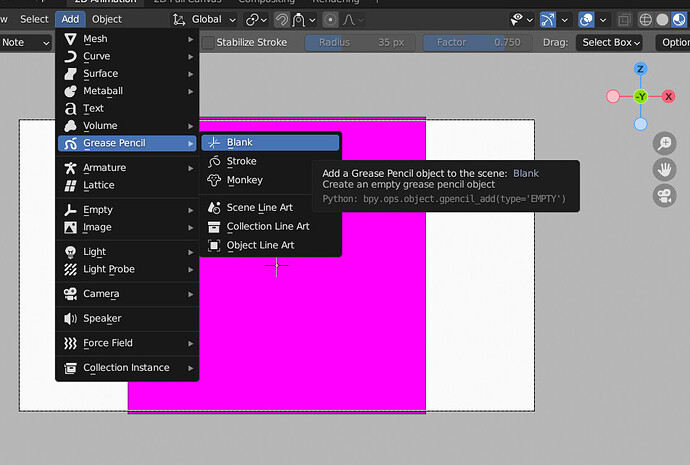Tick the Stabilize Stroke checkbox
The height and width of the screenshot is (465, 690).
[x=208, y=43]
